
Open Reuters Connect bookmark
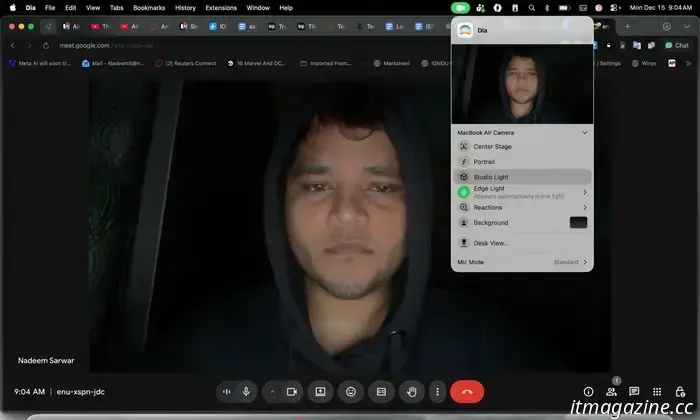pos(186,63)
